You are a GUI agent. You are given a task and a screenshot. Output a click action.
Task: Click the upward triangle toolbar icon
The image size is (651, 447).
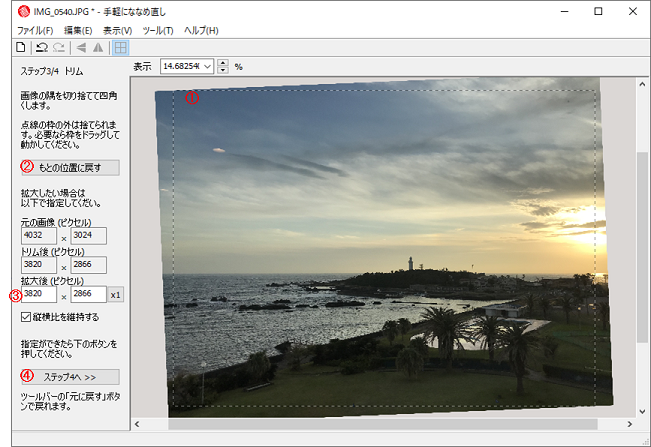(98, 47)
